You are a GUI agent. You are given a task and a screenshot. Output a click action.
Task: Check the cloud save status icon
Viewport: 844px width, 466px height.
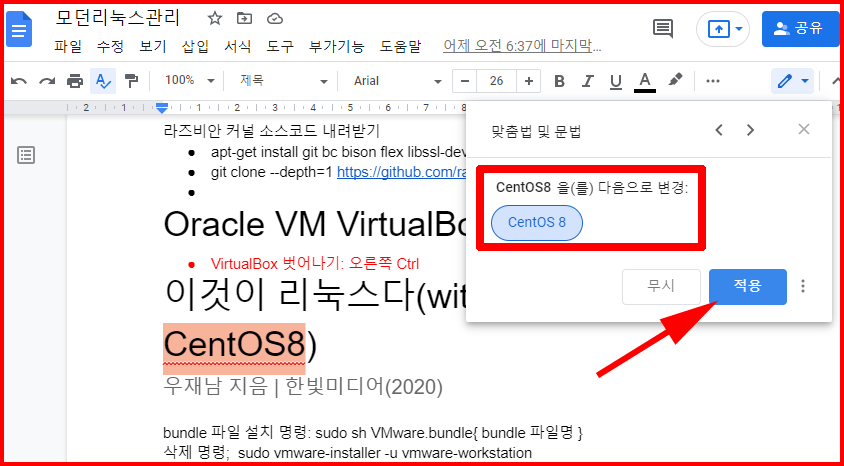coord(275,19)
